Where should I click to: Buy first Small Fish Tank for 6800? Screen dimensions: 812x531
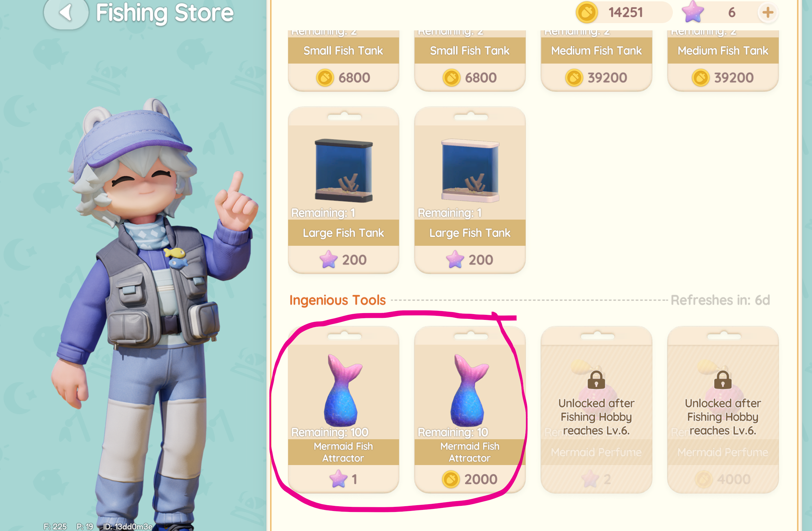344,78
